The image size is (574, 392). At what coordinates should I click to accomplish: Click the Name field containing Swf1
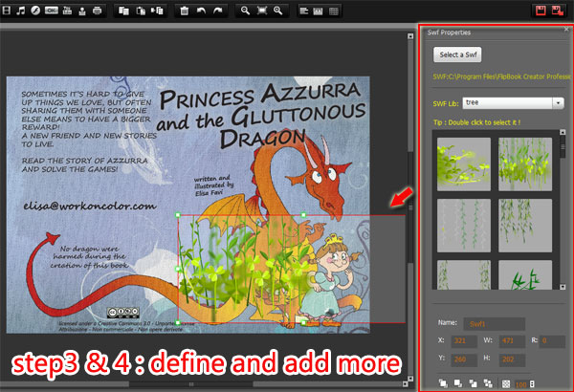tap(495, 324)
